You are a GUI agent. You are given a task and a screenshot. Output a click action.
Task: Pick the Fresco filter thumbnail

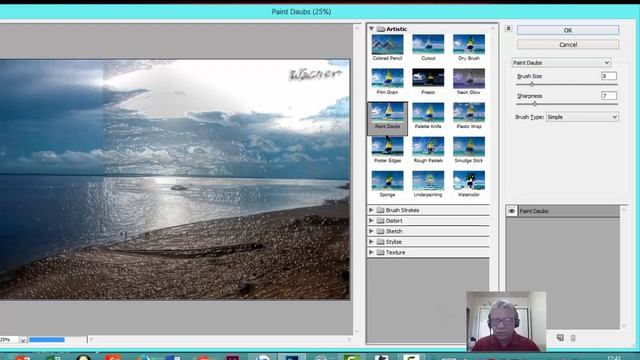point(428,79)
